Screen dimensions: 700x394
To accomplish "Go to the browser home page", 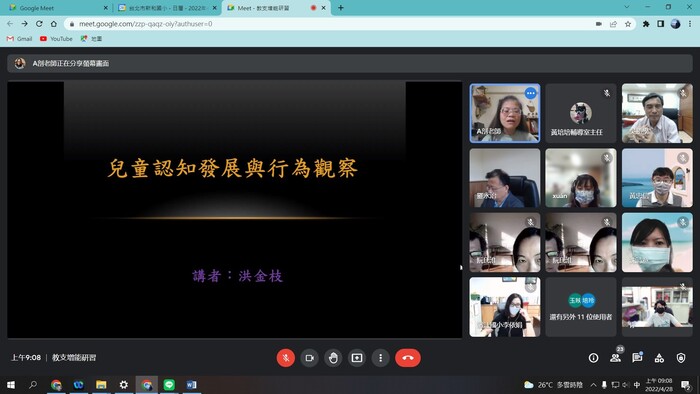I will pyautogui.click(x=54, y=24).
